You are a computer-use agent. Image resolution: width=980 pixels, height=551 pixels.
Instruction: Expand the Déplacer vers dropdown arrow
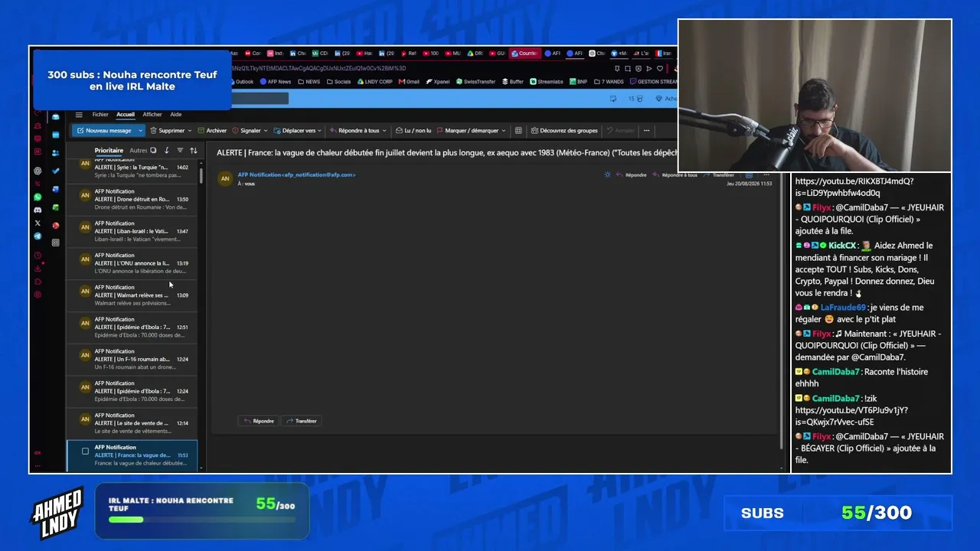point(320,131)
